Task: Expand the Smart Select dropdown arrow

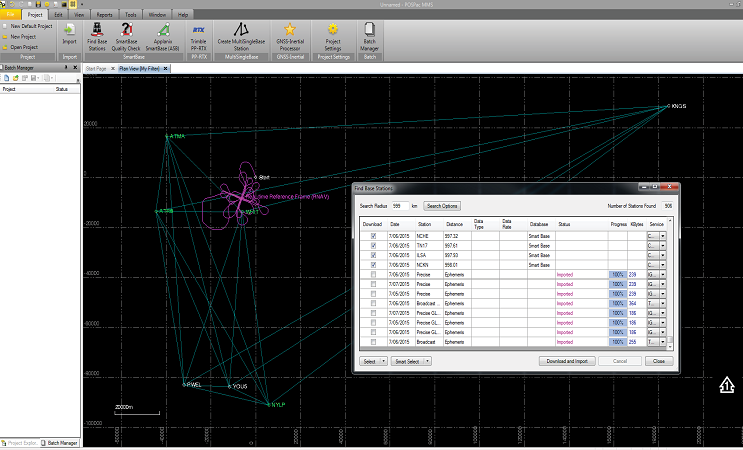Action: coord(427,361)
